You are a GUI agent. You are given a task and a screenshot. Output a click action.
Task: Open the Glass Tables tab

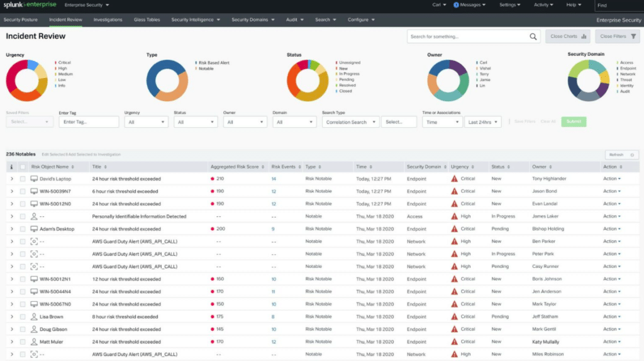point(147,19)
